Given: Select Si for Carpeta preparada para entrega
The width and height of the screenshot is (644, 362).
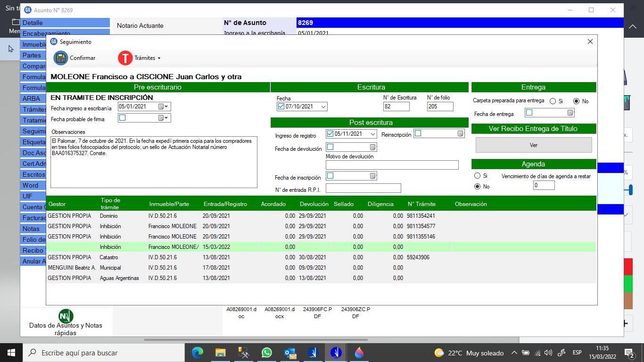Looking at the screenshot, I should 553,101.
